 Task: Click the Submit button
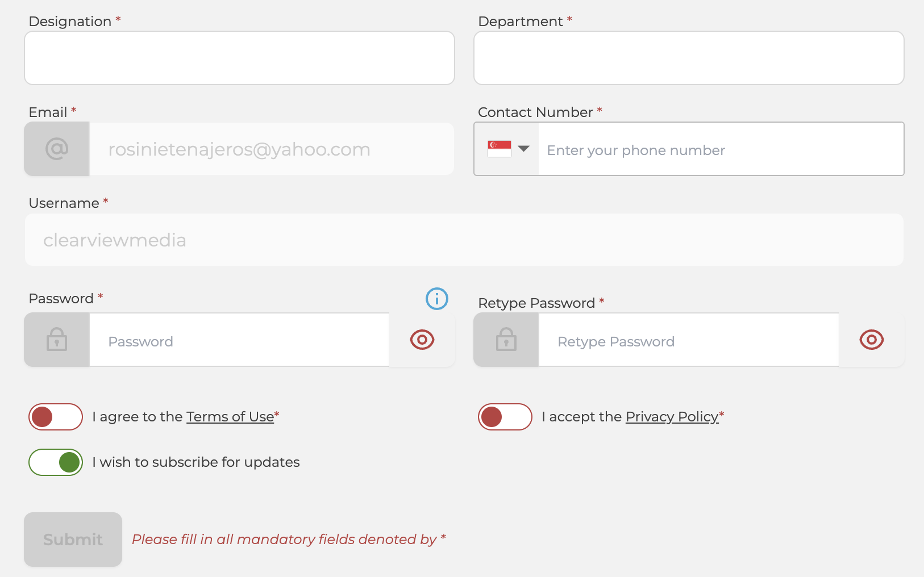pyautogui.click(x=73, y=540)
